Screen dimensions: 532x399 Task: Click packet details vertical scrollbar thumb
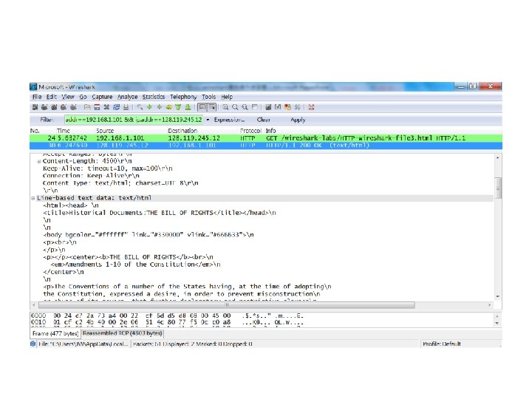pos(498,188)
